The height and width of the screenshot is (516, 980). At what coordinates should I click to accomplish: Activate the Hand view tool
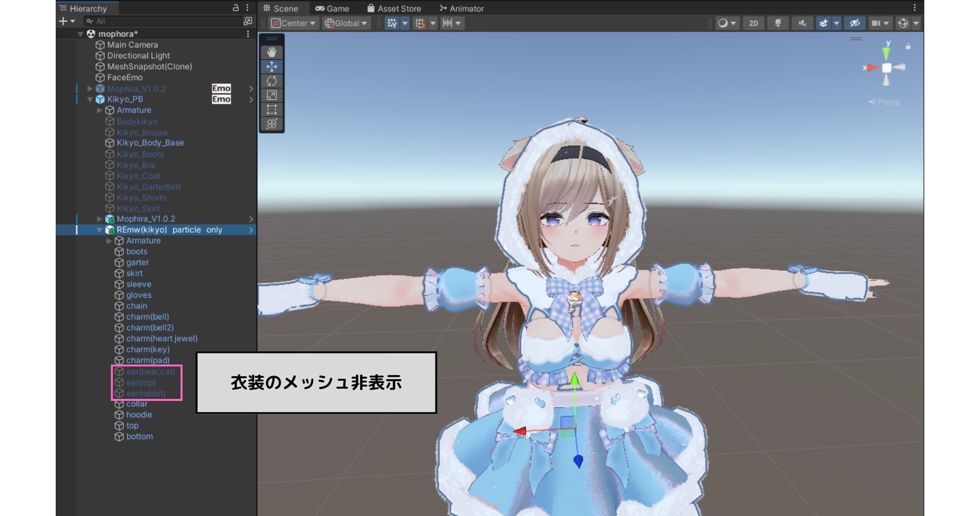pos(272,51)
